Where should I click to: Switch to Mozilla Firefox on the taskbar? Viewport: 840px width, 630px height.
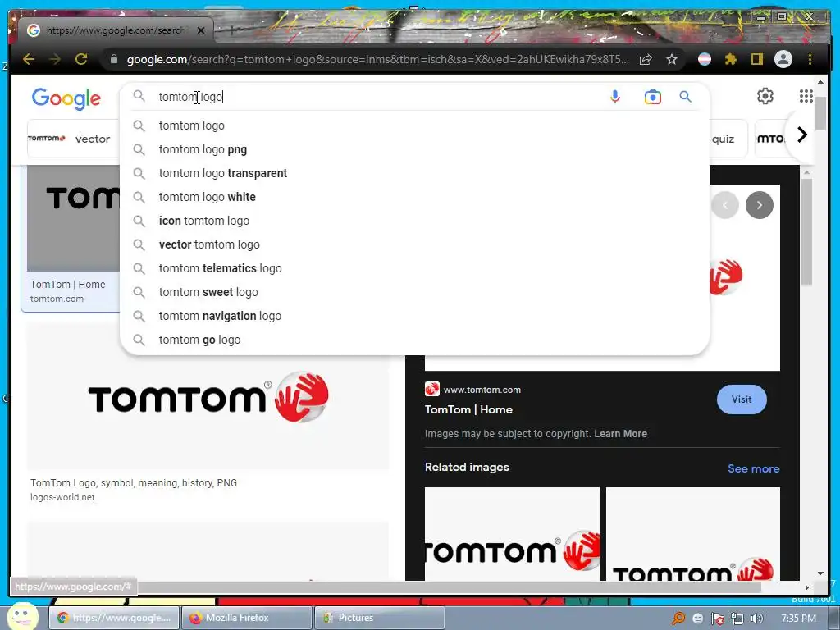click(x=246, y=618)
